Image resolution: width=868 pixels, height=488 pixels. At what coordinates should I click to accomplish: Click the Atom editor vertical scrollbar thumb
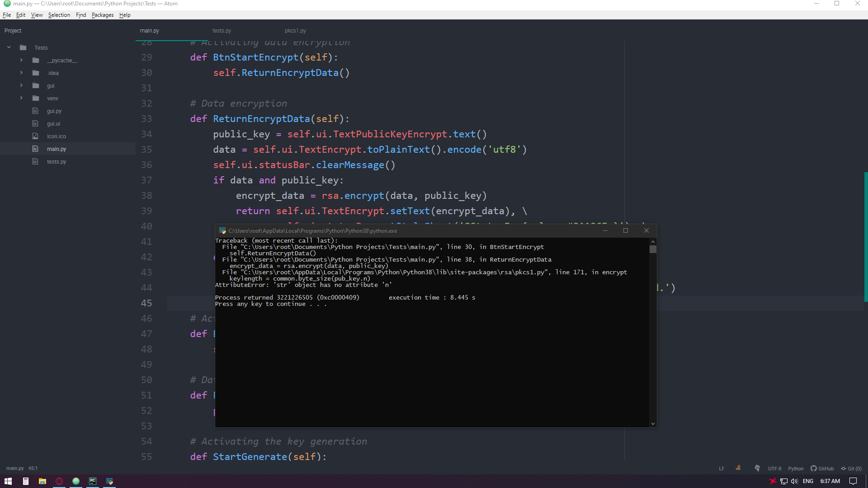tap(866, 237)
